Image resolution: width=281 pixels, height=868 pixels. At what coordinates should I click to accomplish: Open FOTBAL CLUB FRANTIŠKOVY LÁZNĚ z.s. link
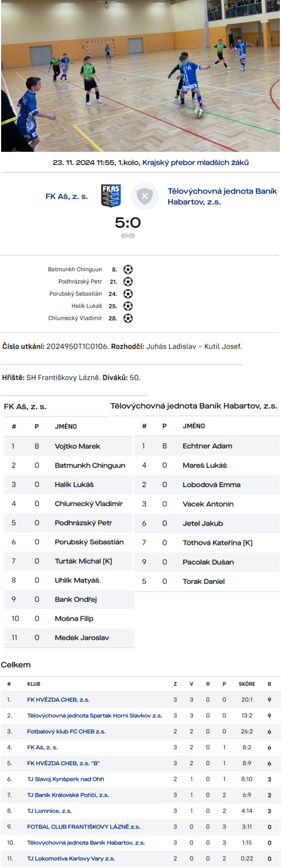pyautogui.click(x=83, y=827)
